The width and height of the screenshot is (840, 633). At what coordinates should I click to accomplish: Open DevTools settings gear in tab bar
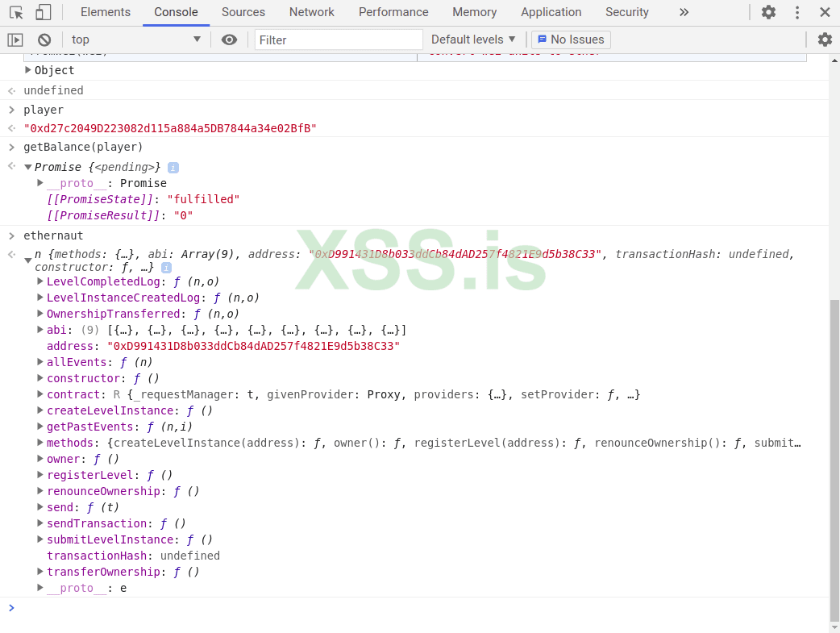(769, 12)
